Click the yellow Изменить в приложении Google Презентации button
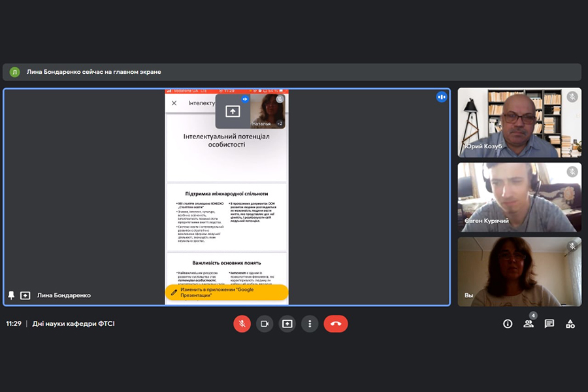The height and width of the screenshot is (392, 588). [x=227, y=293]
